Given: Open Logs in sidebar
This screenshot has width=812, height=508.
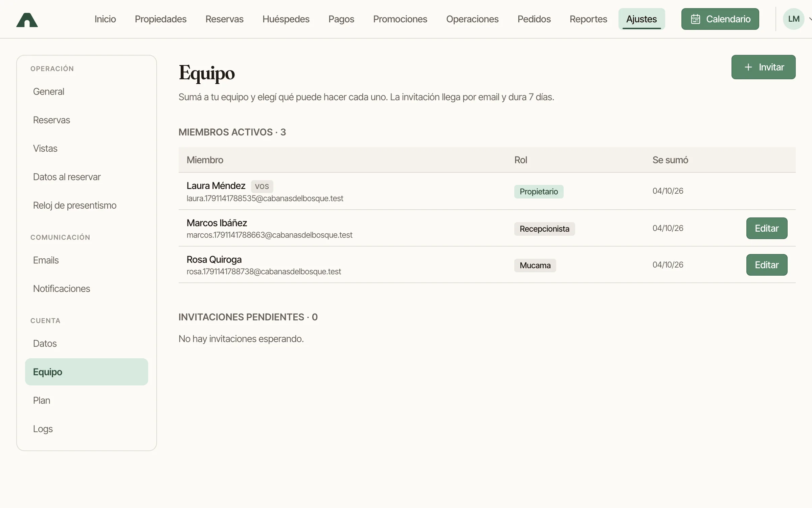Looking at the screenshot, I should click(x=87, y=429).
